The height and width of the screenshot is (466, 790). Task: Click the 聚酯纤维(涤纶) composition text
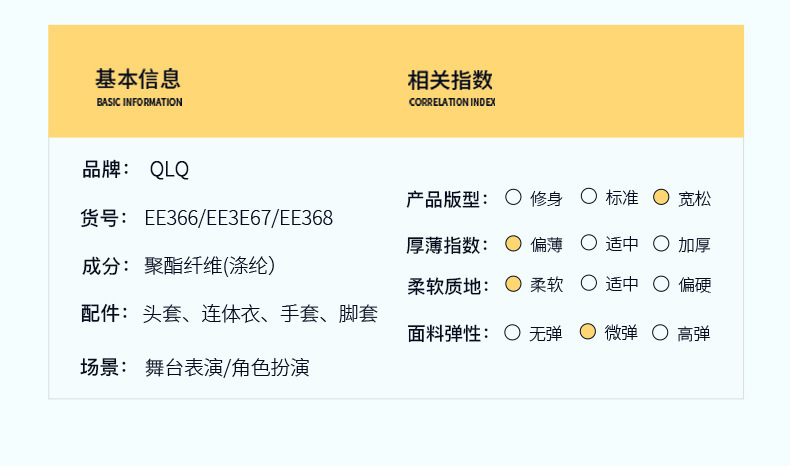pos(209,266)
